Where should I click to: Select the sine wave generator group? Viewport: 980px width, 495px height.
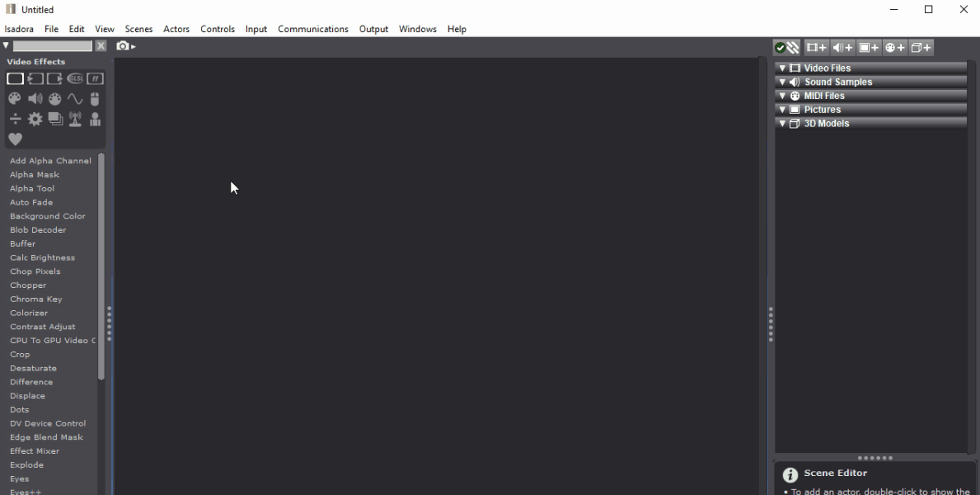[75, 99]
